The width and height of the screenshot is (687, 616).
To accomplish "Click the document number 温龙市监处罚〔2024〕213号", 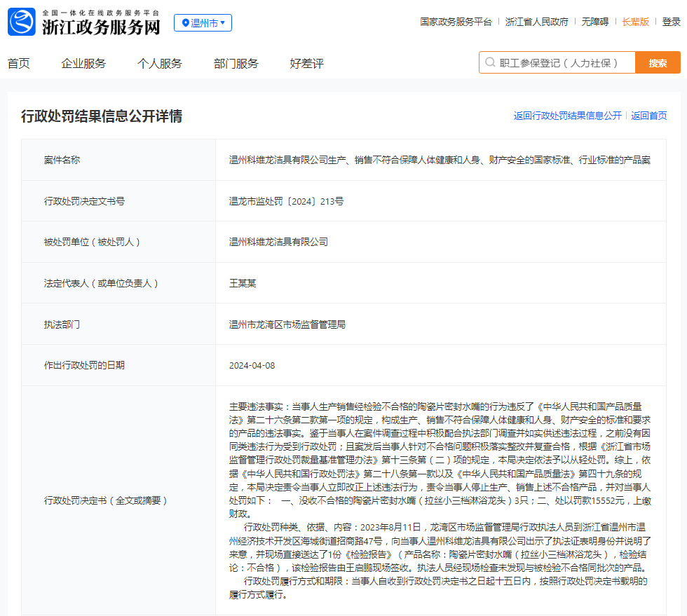I will (x=286, y=201).
